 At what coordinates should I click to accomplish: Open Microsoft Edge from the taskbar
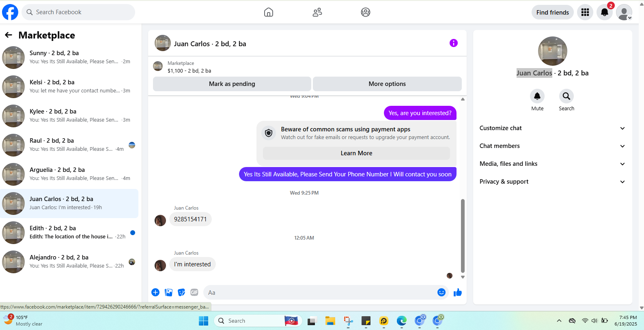click(402, 321)
